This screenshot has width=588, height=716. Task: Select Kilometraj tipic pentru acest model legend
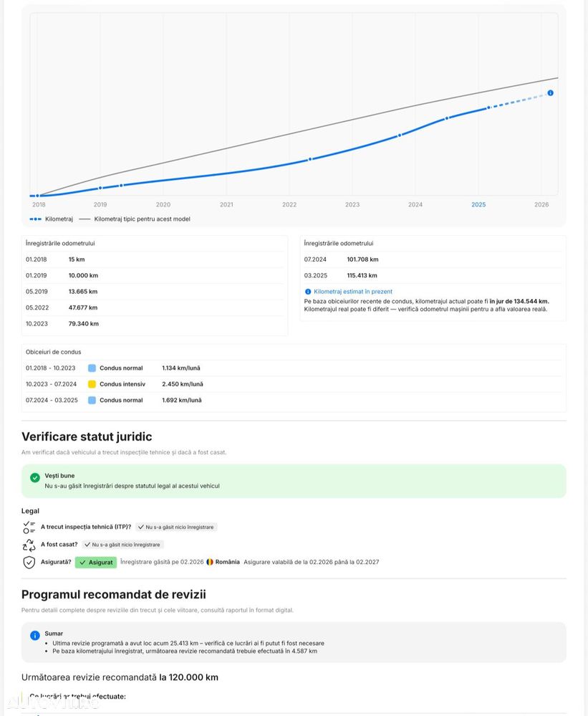point(135,219)
